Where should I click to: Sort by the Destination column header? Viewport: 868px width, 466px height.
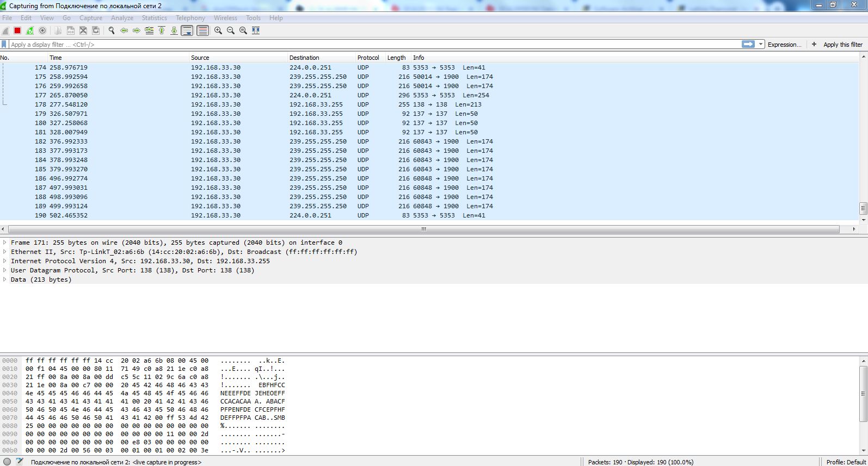(322, 58)
